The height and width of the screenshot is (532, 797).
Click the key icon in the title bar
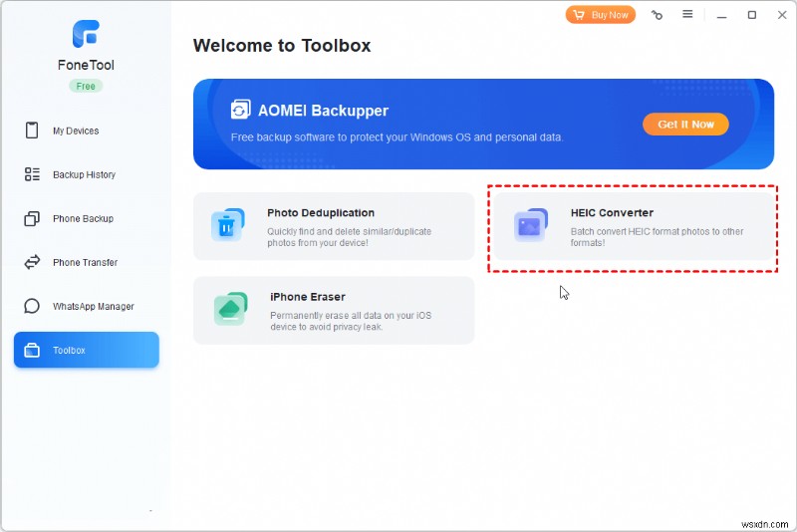pos(657,15)
